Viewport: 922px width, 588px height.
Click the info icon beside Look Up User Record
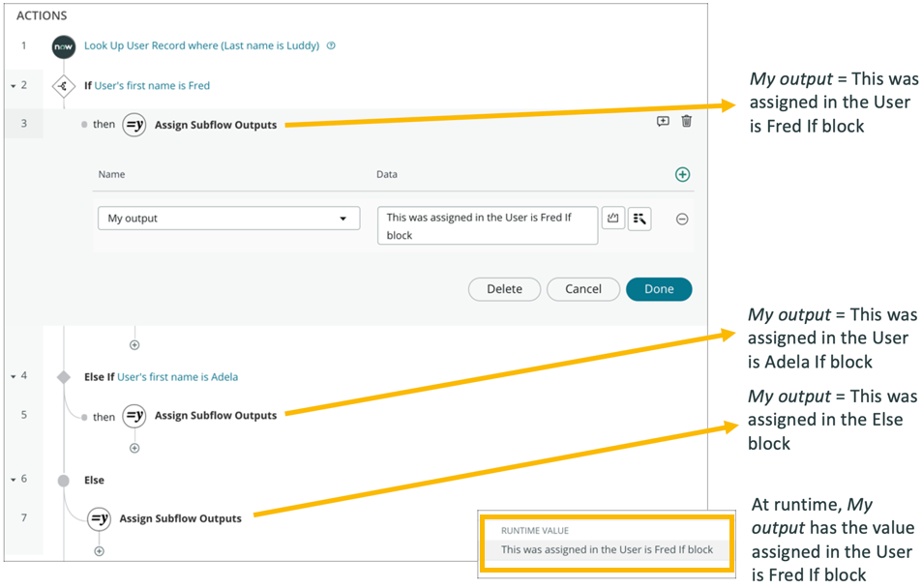tap(330, 45)
